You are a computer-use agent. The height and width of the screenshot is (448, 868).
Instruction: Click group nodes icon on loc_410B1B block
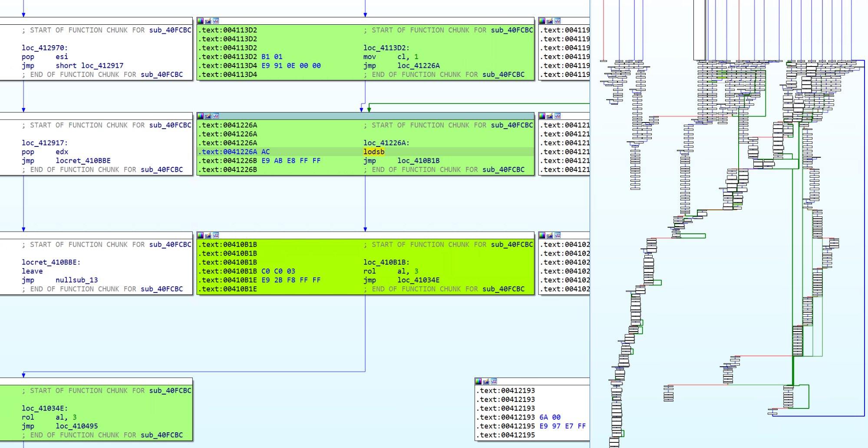pos(216,235)
